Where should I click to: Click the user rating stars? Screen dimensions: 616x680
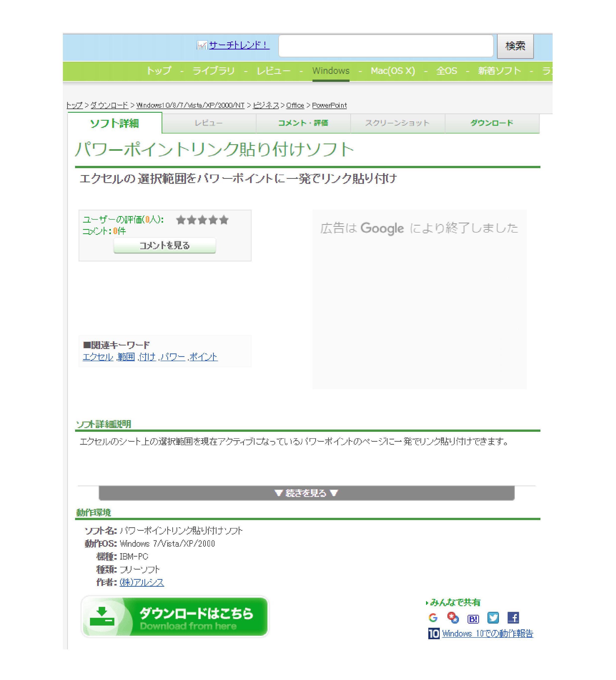tap(202, 220)
